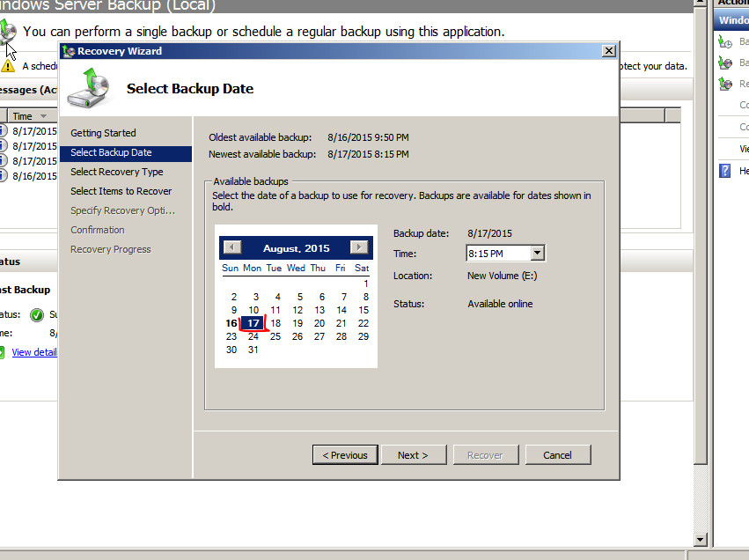Screen dimensions: 749x560
Task: Open the View details link
Action: [34, 352]
